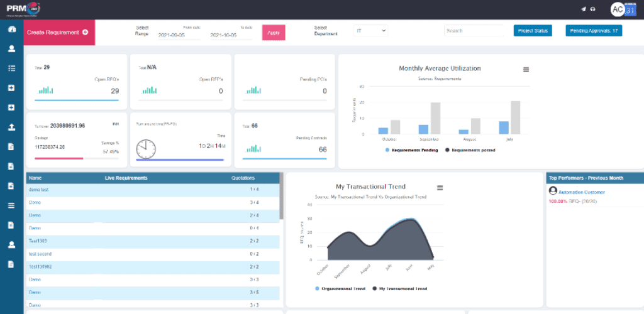The image size is (644, 314).
Task: Open My Transactional Trend chart menu
Action: coord(440,188)
